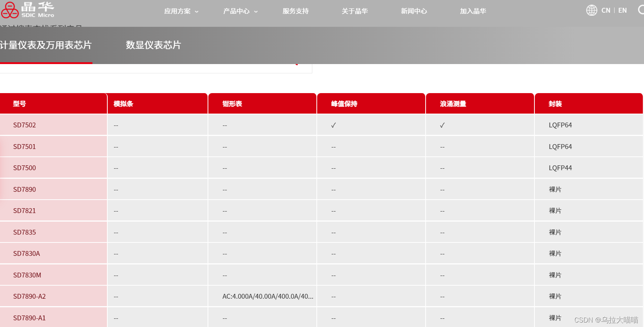The width and height of the screenshot is (644, 327).
Task: Open product SD7821
Action: click(25, 211)
